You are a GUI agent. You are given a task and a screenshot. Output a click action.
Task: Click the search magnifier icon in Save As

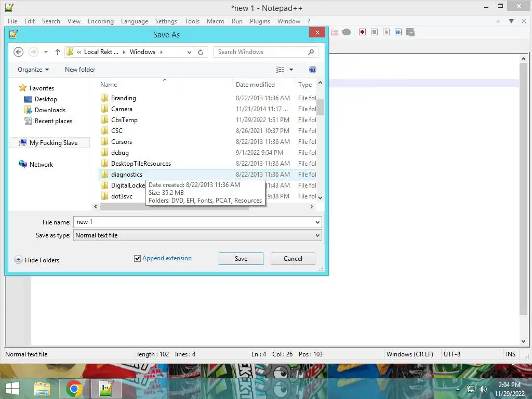311,52
